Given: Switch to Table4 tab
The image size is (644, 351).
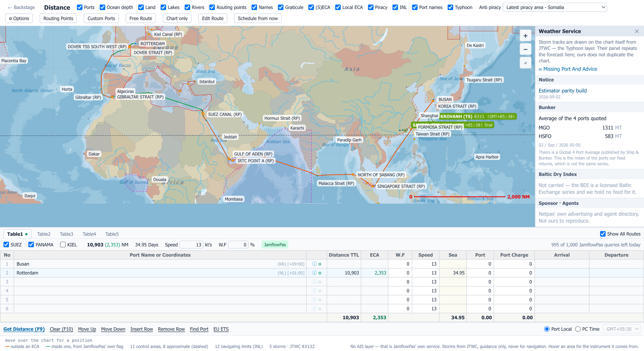Looking at the screenshot, I should coord(89,234).
